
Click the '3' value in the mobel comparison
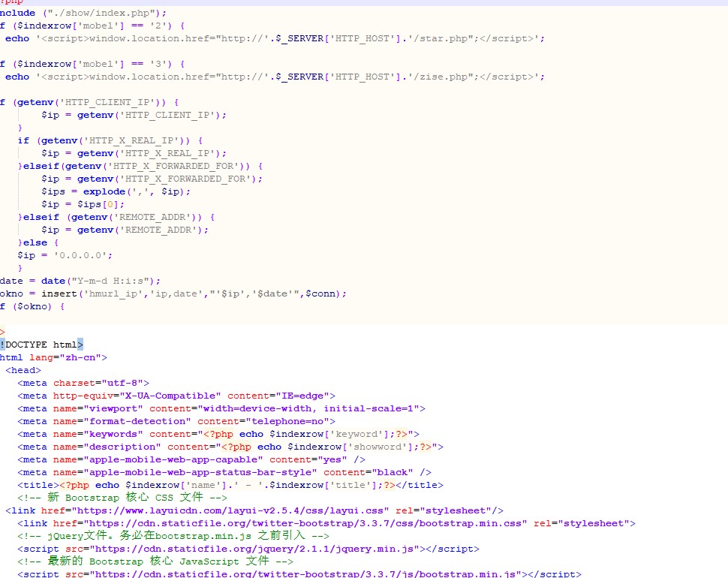point(160,64)
